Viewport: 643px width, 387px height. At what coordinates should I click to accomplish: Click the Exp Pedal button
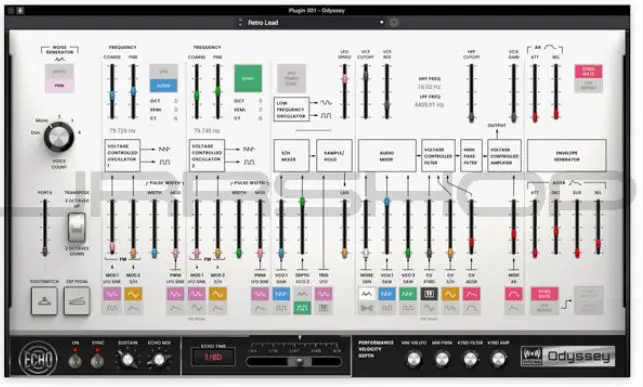pos(77,301)
